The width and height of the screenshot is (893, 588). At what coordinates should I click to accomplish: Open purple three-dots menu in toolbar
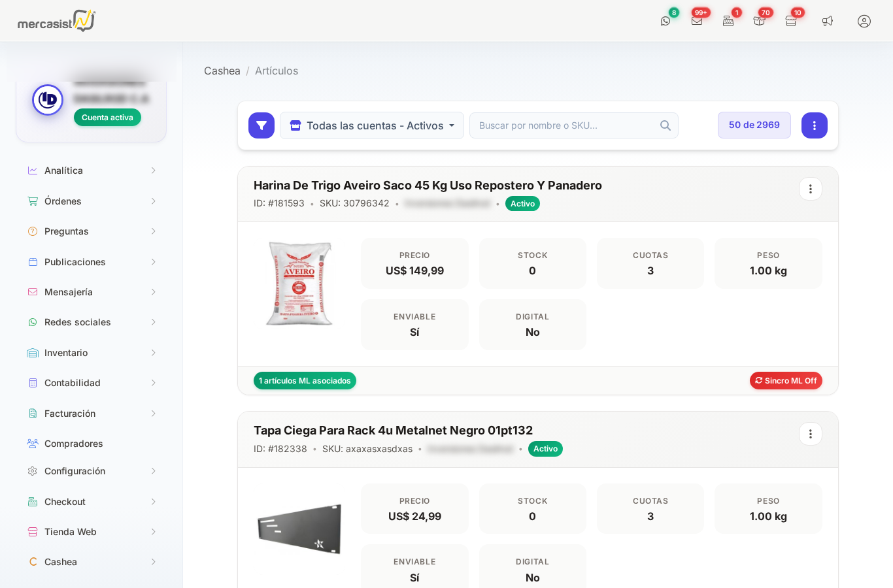pos(815,125)
